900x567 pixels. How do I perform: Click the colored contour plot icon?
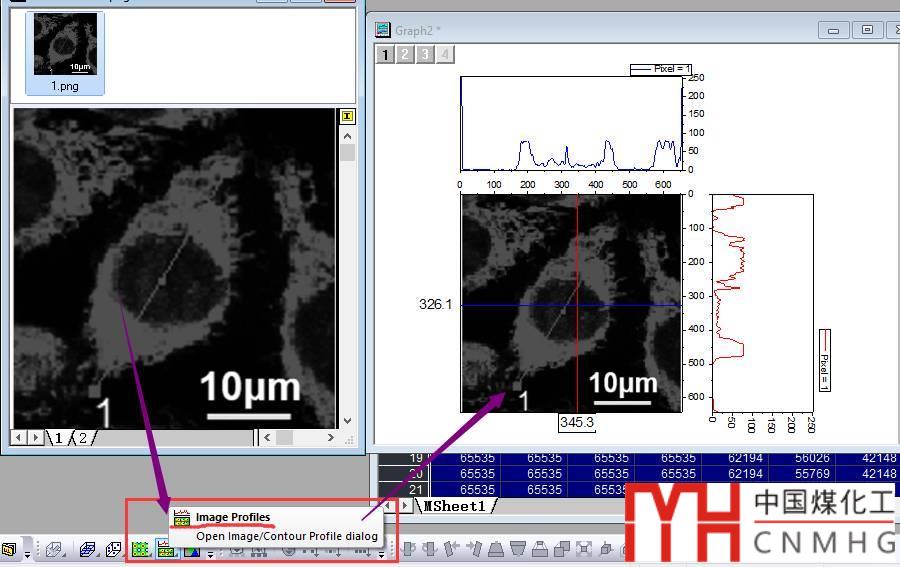pyautogui.click(x=191, y=549)
